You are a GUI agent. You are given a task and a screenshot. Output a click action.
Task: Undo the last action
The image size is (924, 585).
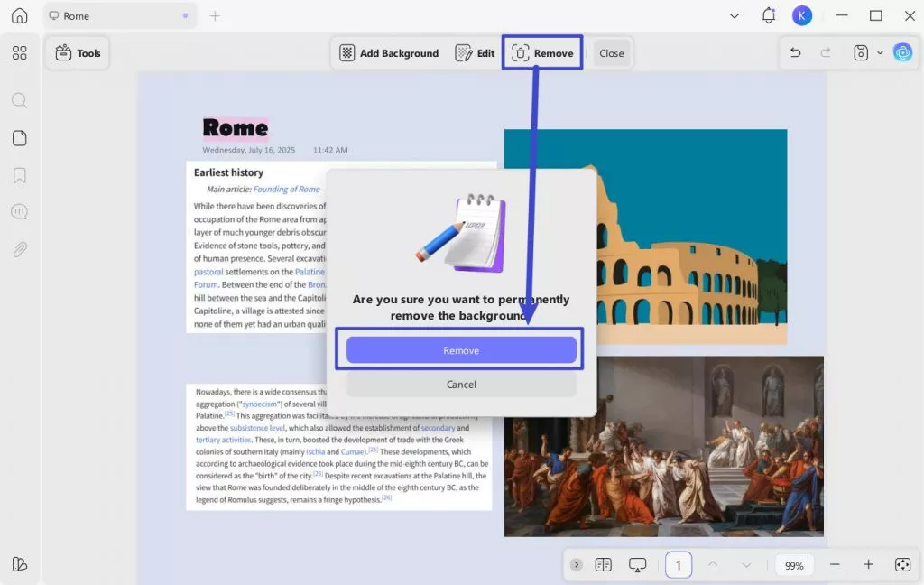(x=796, y=53)
